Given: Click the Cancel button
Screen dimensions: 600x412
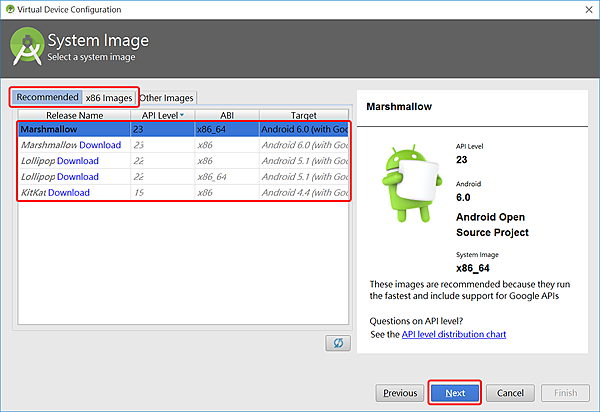Looking at the screenshot, I should pyautogui.click(x=510, y=393).
